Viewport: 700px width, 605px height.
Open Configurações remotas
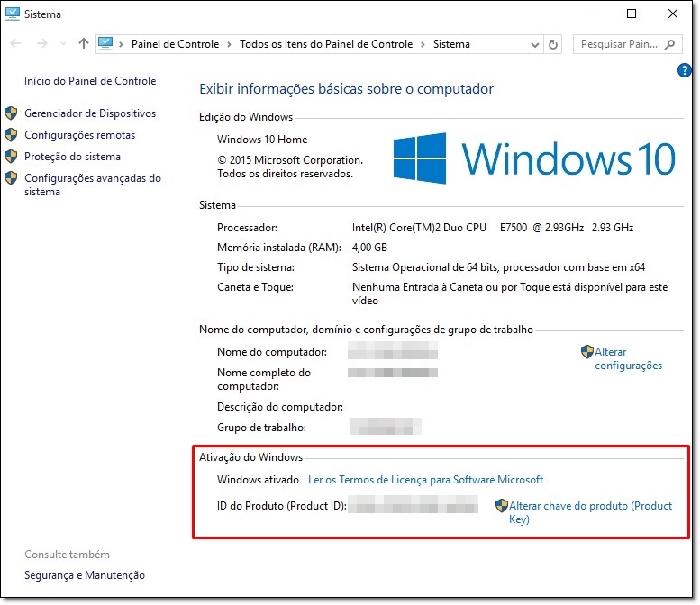pos(79,135)
